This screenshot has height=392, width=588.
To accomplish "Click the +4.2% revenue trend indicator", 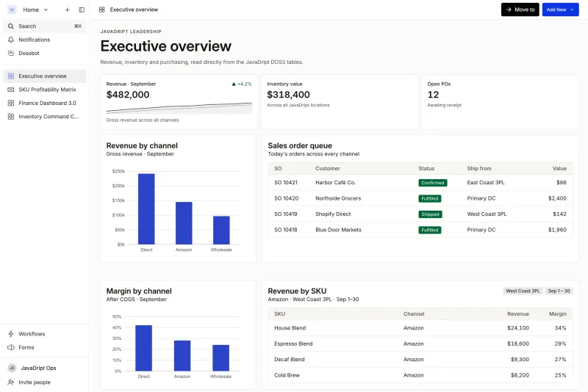I will pos(242,84).
